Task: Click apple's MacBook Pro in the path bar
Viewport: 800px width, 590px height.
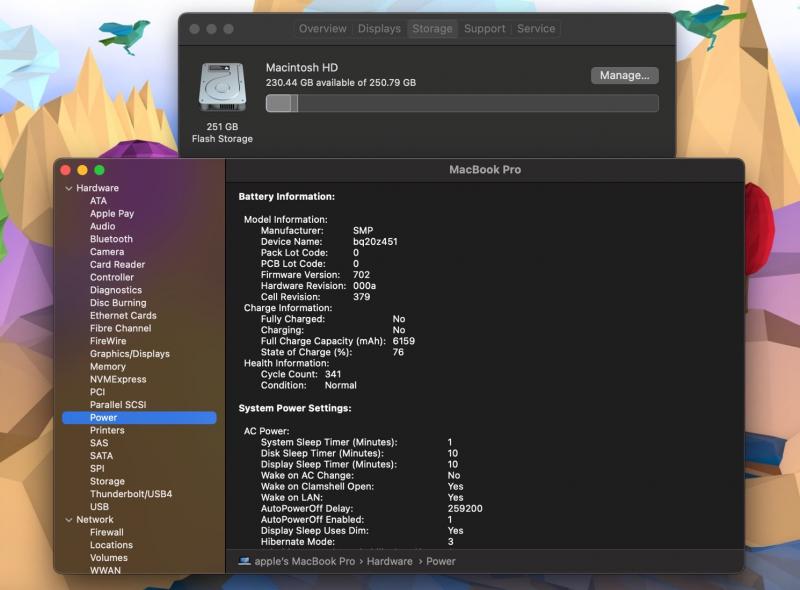Action: (x=305, y=561)
